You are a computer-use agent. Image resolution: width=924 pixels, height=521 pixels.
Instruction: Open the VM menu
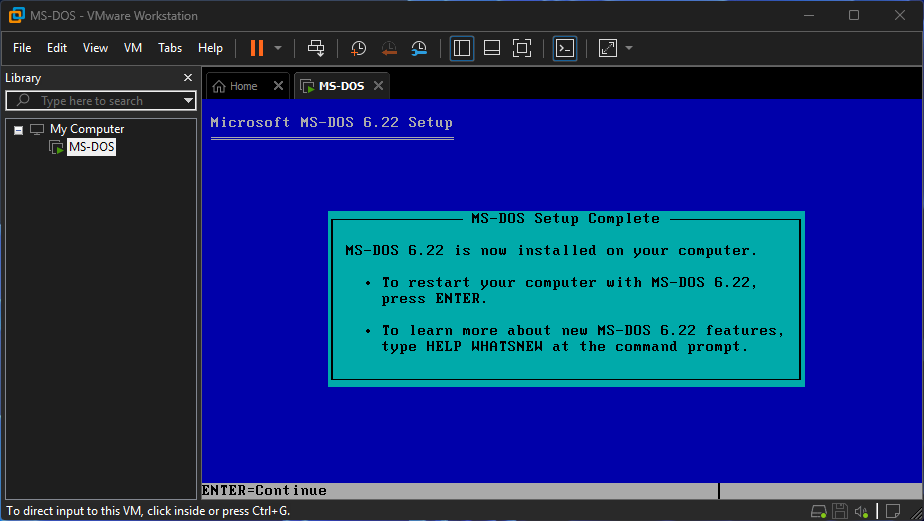coord(133,48)
